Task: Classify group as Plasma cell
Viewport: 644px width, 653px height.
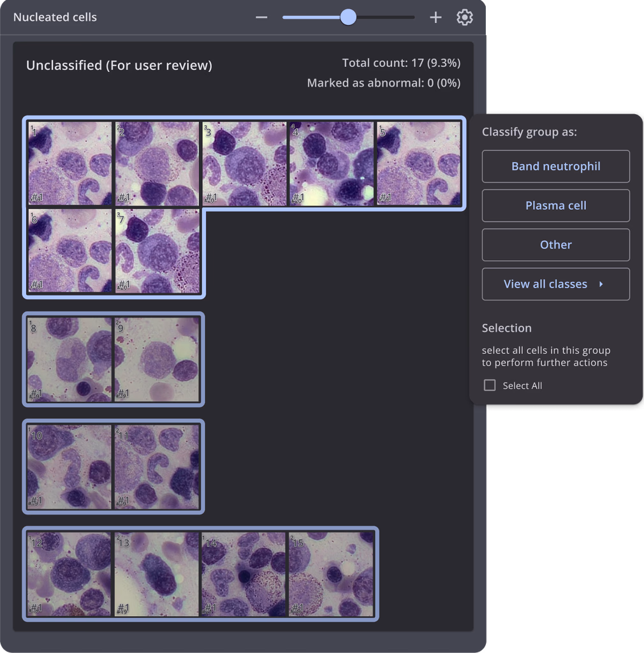Action: (x=556, y=205)
